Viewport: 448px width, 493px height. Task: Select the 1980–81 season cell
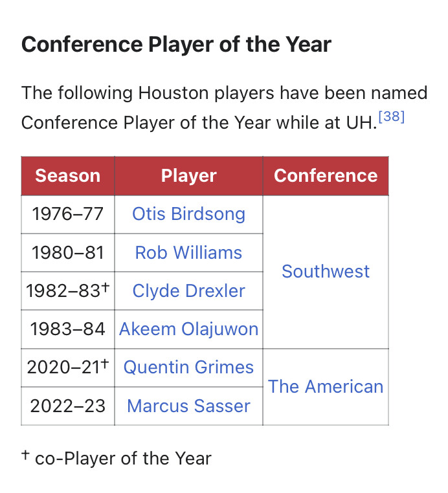pos(68,253)
